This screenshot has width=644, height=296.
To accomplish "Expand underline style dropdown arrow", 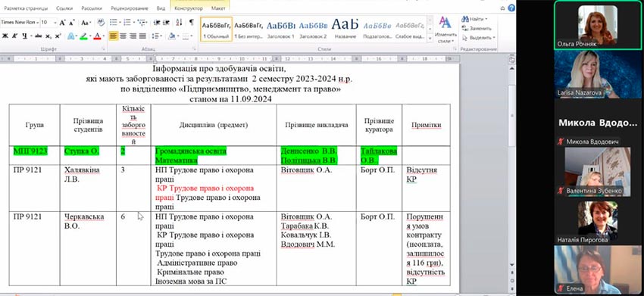I will [x=31, y=36].
